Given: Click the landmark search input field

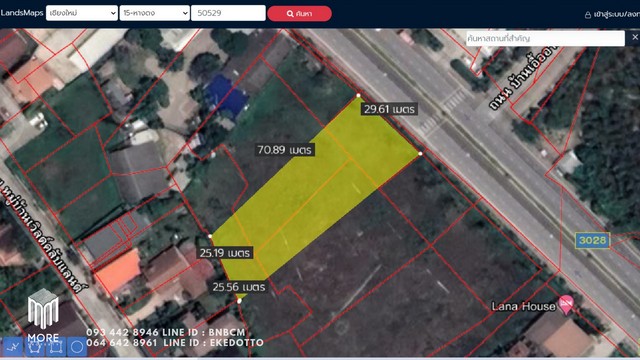Looking at the screenshot, I should 545,38.
